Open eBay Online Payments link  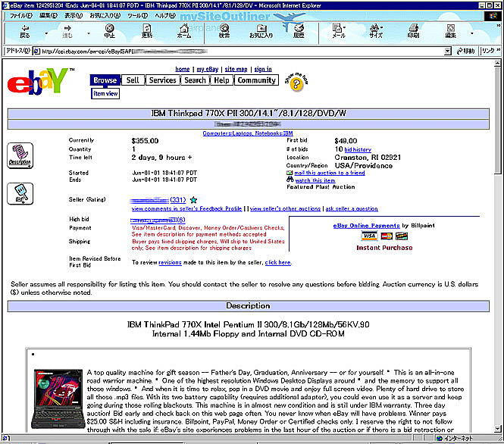coord(366,226)
